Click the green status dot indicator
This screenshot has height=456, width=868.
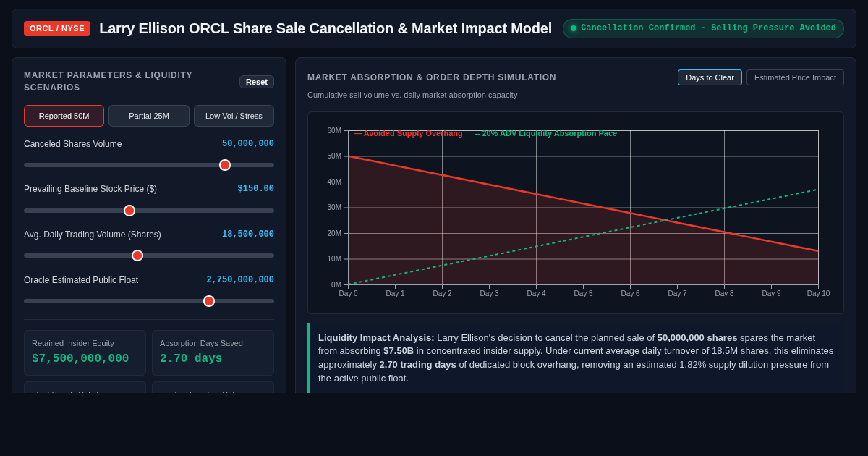click(x=574, y=28)
